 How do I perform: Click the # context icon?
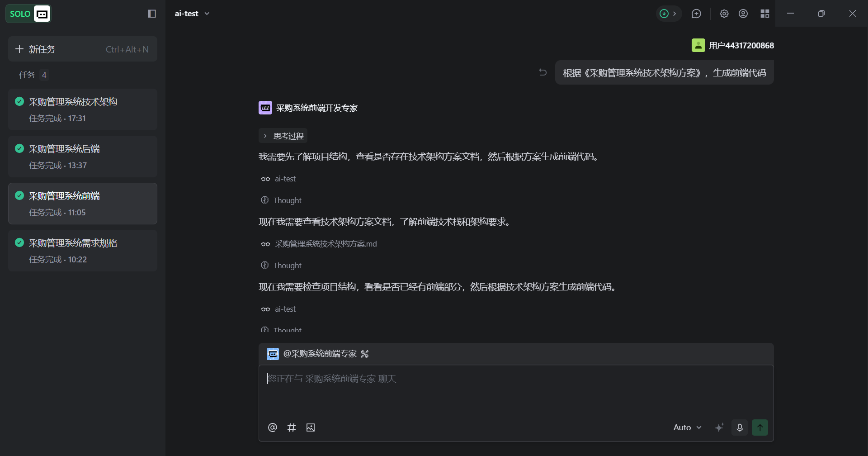point(292,427)
